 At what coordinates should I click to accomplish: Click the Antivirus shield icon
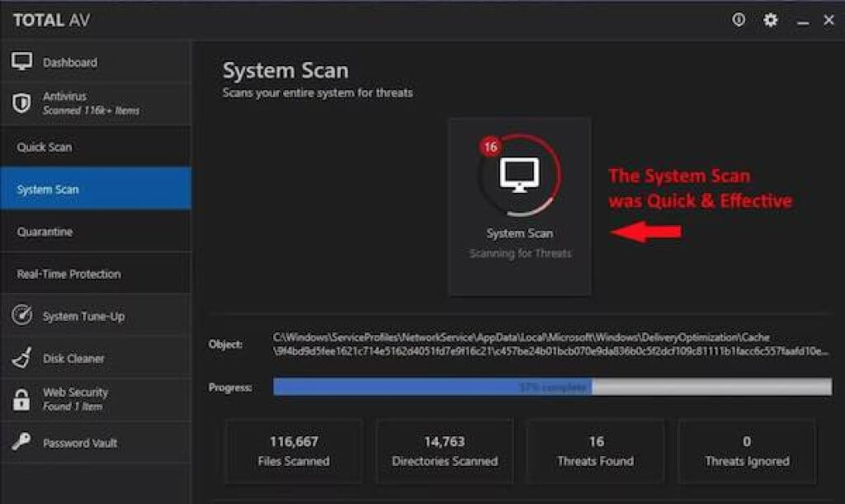pos(22,103)
